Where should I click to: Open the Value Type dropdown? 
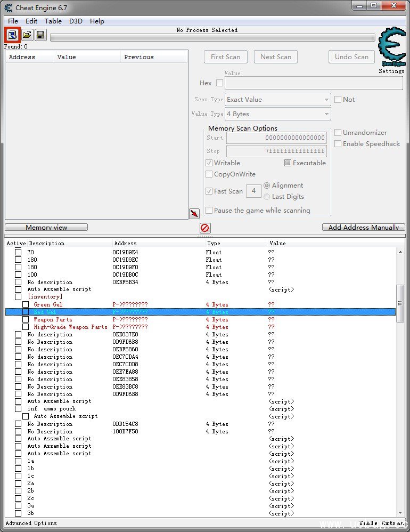pos(277,114)
